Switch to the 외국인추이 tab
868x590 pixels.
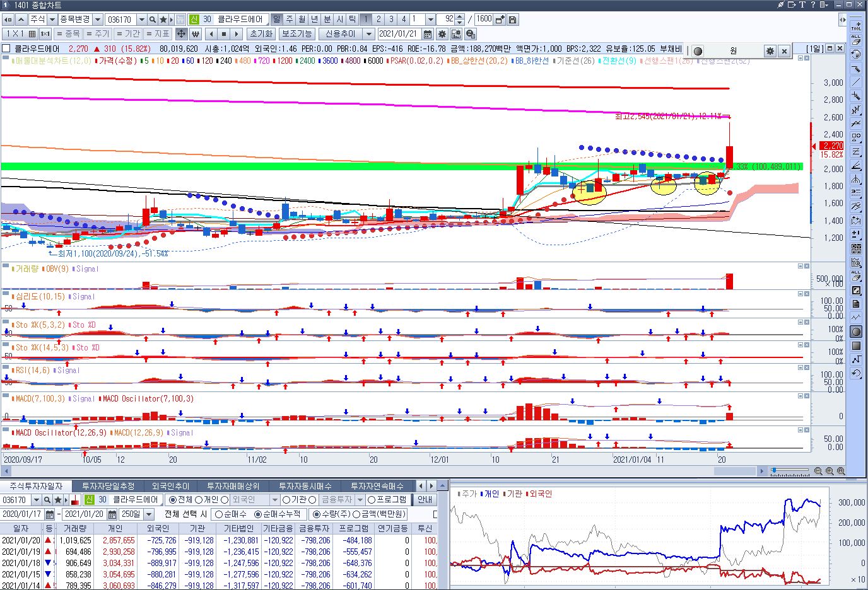(170, 486)
